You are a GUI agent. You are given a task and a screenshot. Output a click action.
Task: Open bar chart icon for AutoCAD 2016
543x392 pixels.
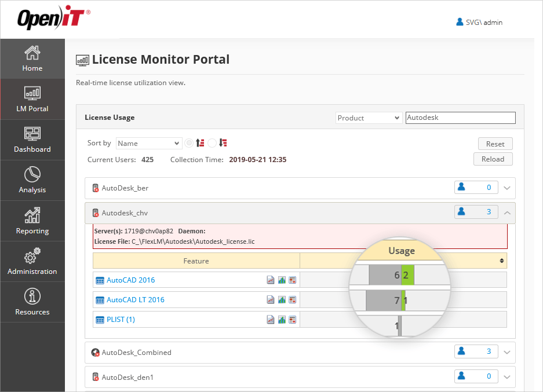282,280
